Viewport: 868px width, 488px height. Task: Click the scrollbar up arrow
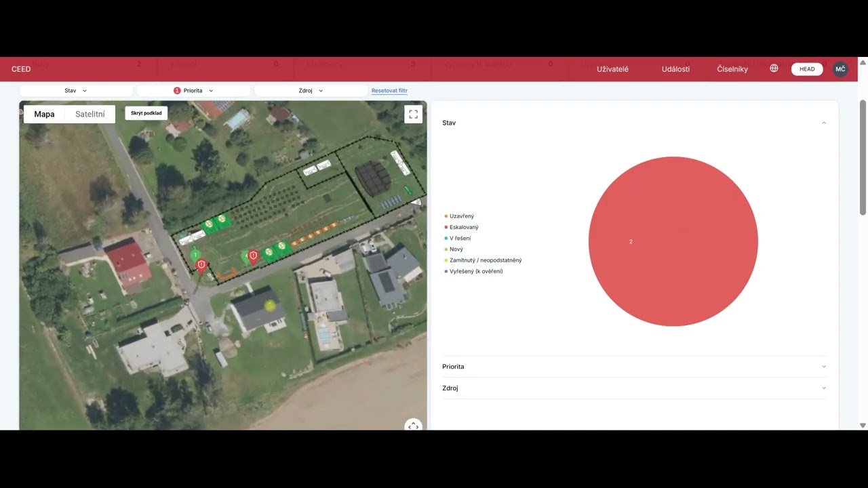tap(863, 62)
